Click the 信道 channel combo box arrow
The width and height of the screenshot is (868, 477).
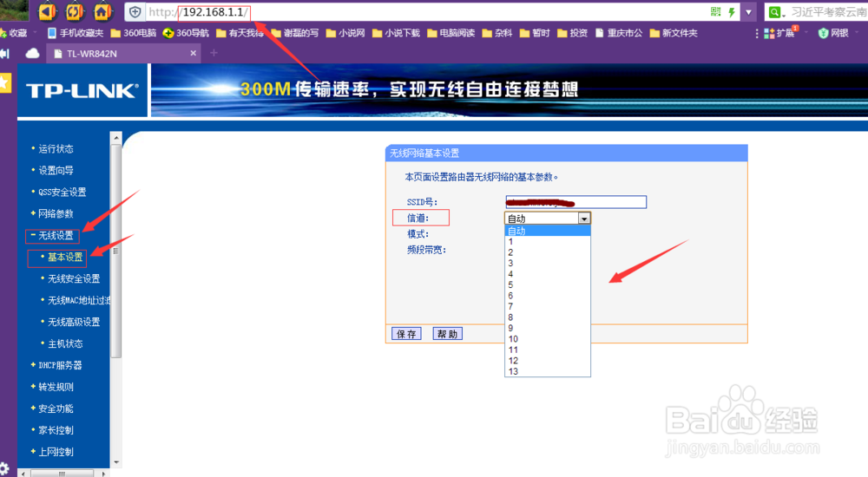[x=584, y=219]
